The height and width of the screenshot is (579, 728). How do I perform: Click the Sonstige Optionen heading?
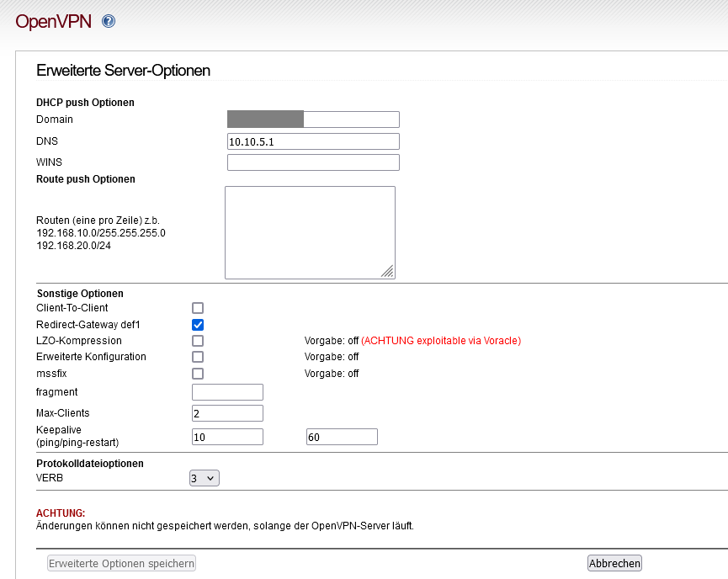80,294
